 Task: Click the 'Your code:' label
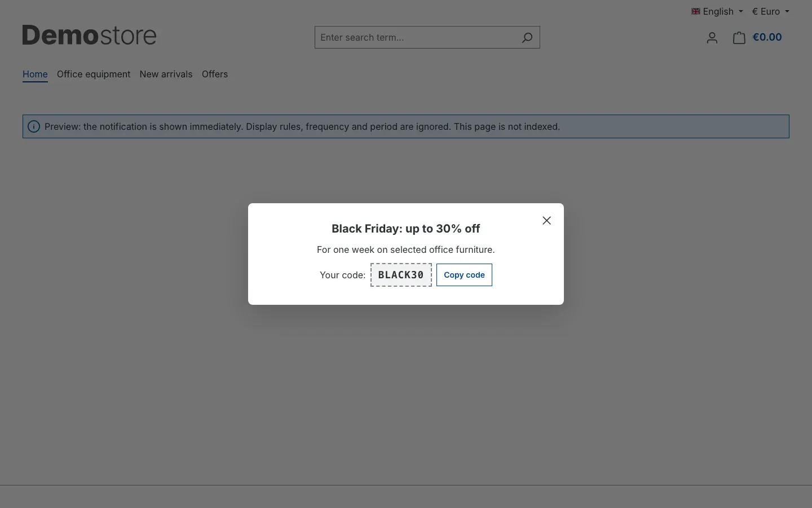click(x=342, y=275)
